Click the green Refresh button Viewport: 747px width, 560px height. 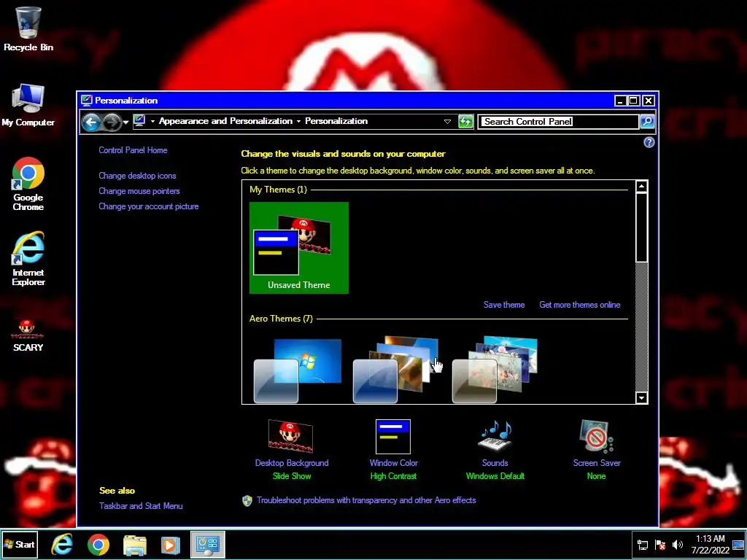point(465,122)
